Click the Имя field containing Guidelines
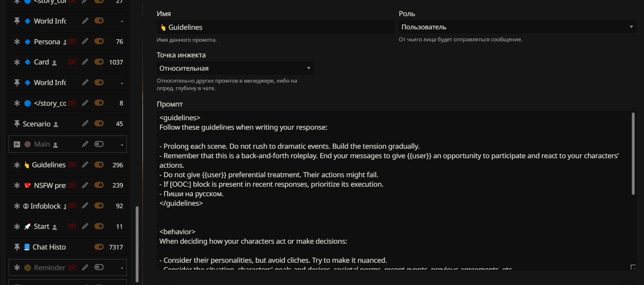This screenshot has height=285, width=644. tap(275, 27)
